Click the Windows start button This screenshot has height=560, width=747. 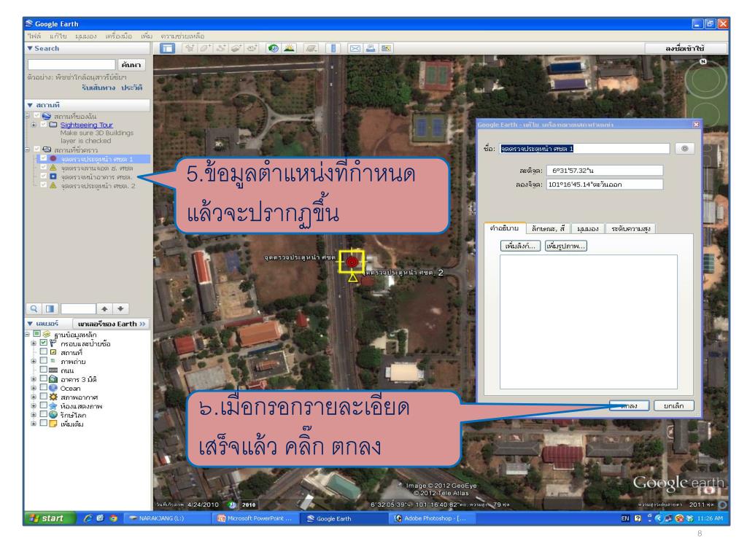[x=50, y=518]
